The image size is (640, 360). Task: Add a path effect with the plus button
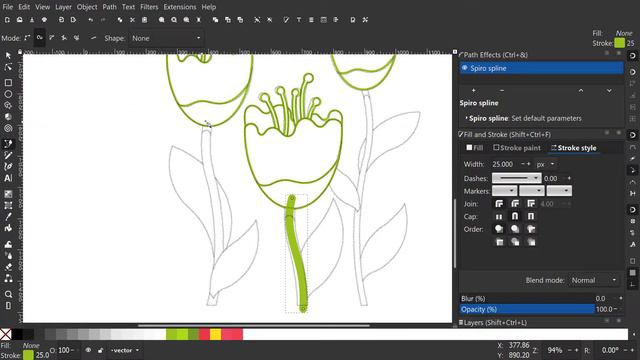click(473, 90)
